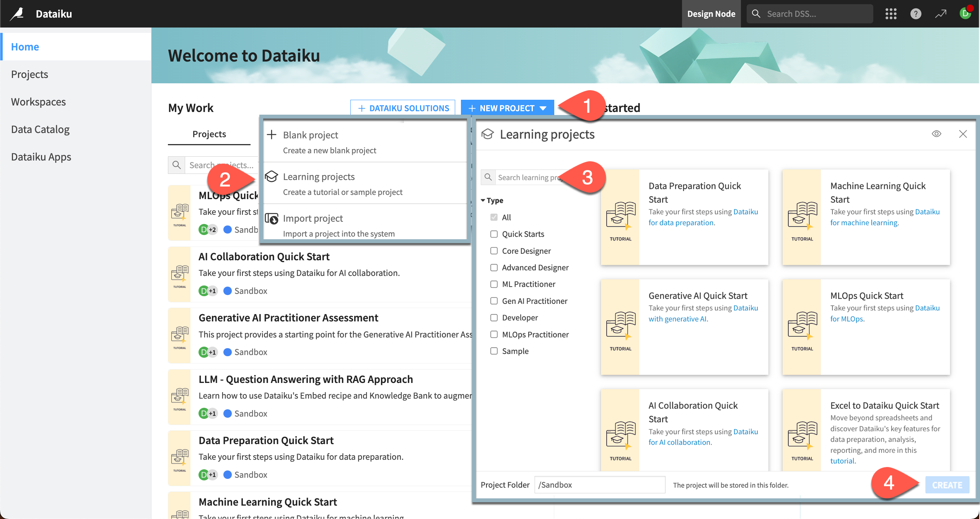Check the Quick Starts filter checkbox
This screenshot has width=980, height=519.
493,234
